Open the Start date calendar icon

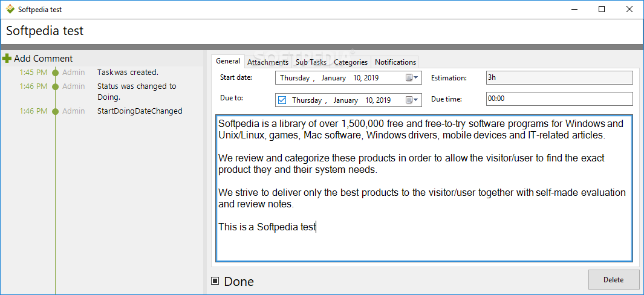tap(409, 77)
